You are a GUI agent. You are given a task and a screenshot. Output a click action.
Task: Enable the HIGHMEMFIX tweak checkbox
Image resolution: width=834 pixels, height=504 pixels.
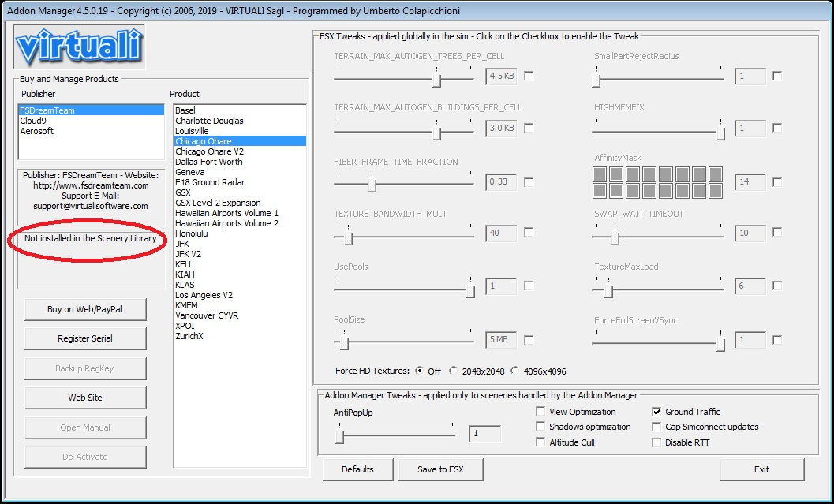click(x=777, y=128)
